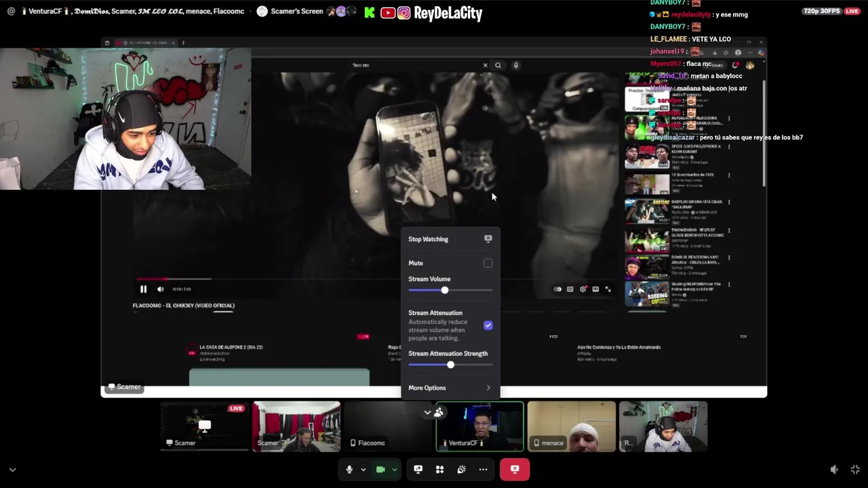
Task: Click the LIVE badge top-right
Action: 852,12
